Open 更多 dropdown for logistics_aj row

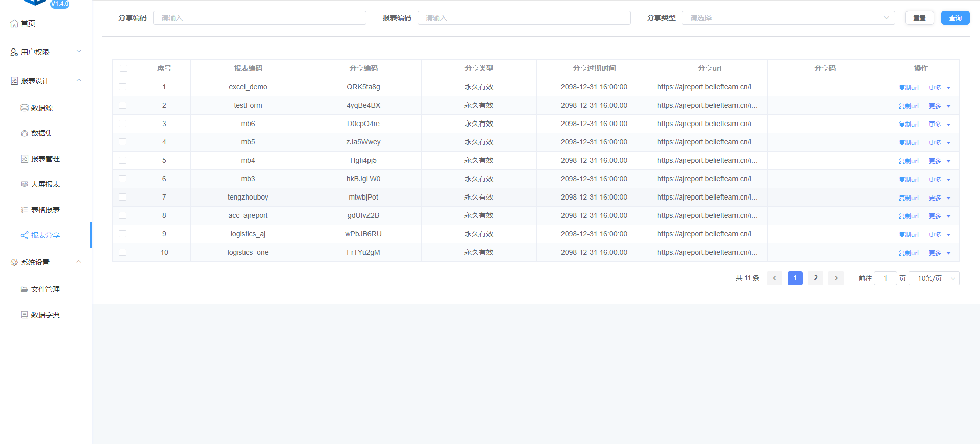[939, 235]
